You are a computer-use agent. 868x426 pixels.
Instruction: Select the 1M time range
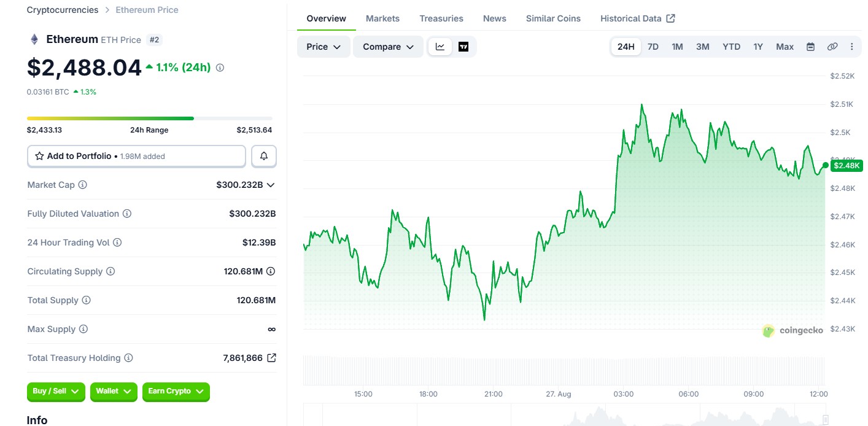[677, 47]
